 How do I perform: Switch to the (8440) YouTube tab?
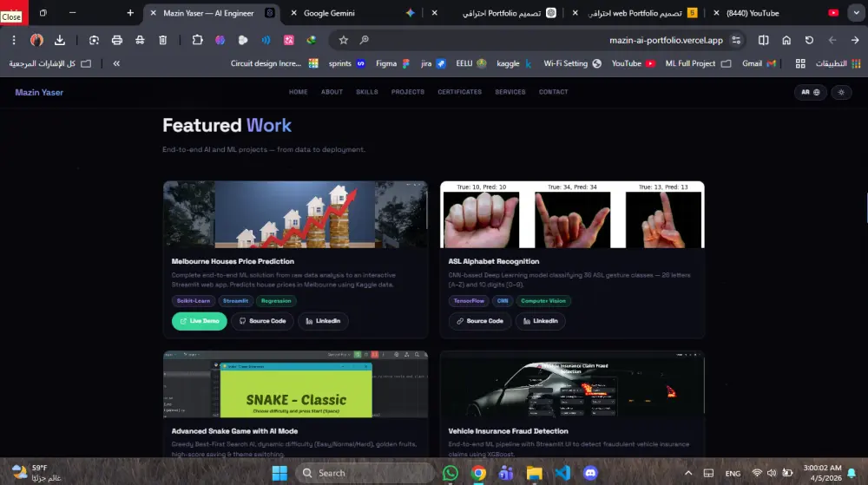pos(753,13)
